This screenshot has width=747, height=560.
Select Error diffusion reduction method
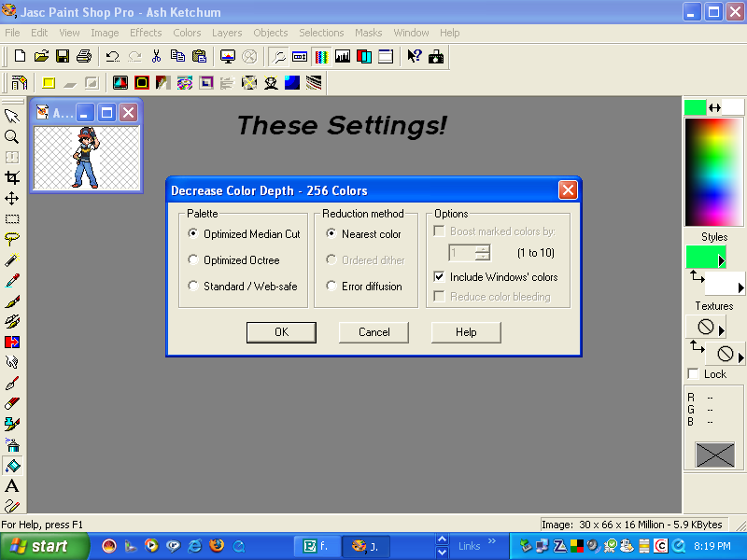pos(364,287)
